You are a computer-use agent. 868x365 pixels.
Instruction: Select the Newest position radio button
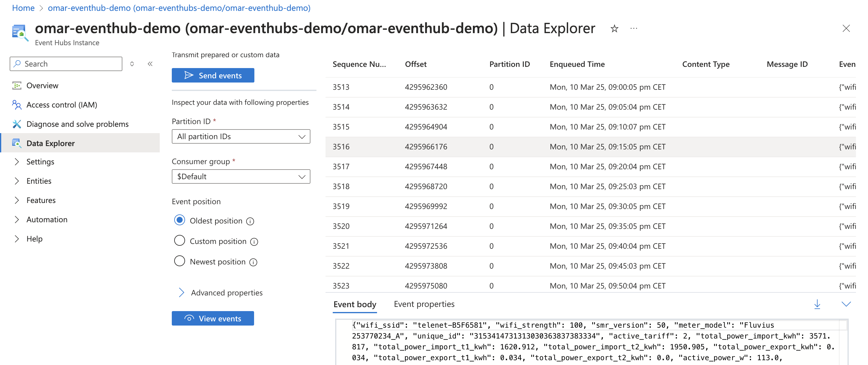point(180,261)
